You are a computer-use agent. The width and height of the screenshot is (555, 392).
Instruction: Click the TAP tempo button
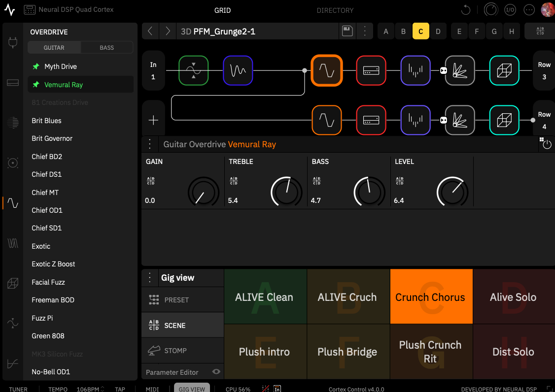click(120, 389)
